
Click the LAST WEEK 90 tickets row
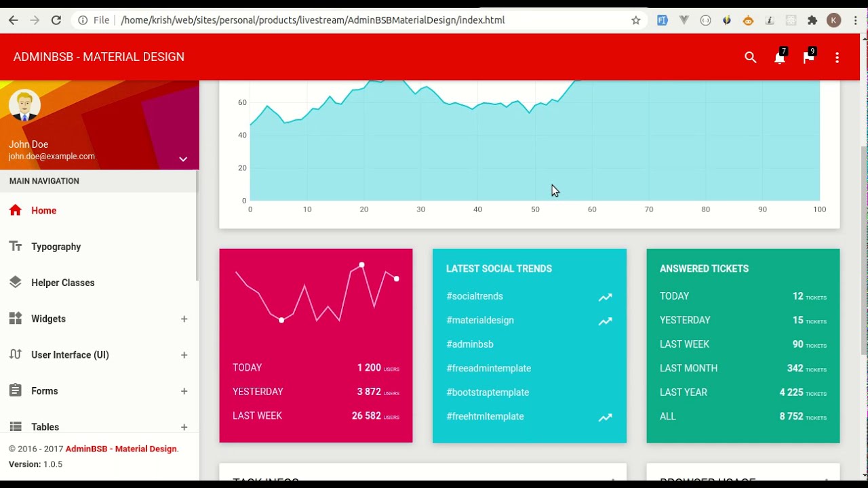(x=743, y=344)
